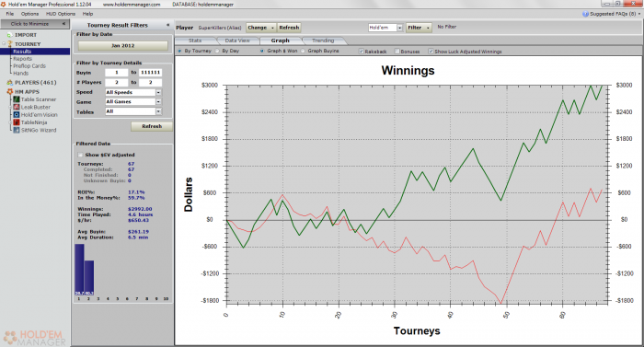
Task: Click the # Players maximum field
Action: click(x=150, y=82)
